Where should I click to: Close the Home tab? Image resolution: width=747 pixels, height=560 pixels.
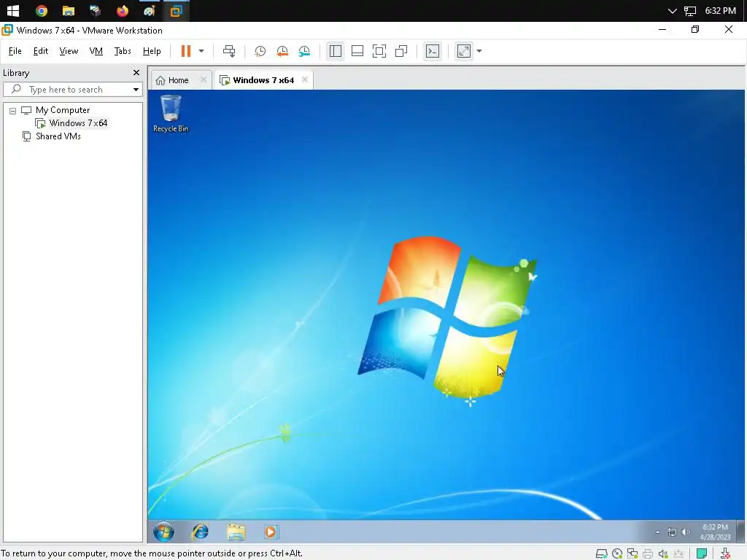pyautogui.click(x=204, y=79)
